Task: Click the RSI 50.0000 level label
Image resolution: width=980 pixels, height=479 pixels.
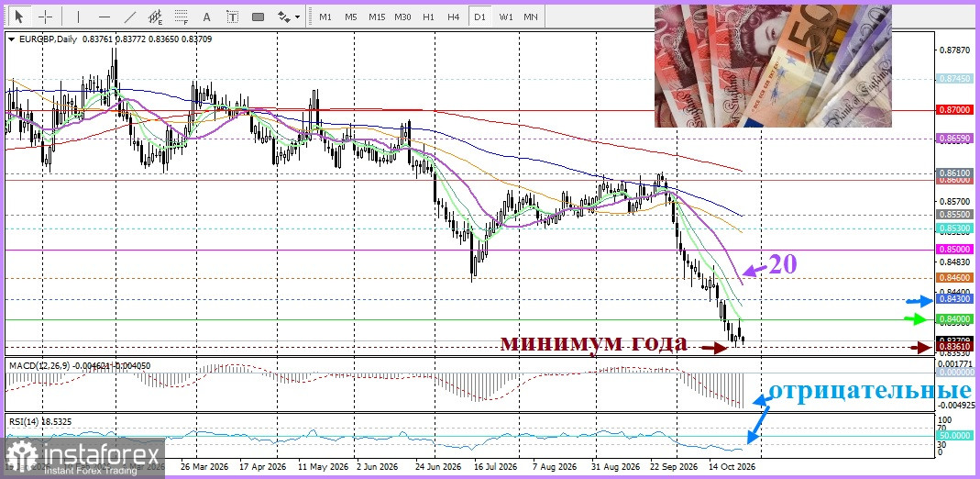Action: pos(953,435)
